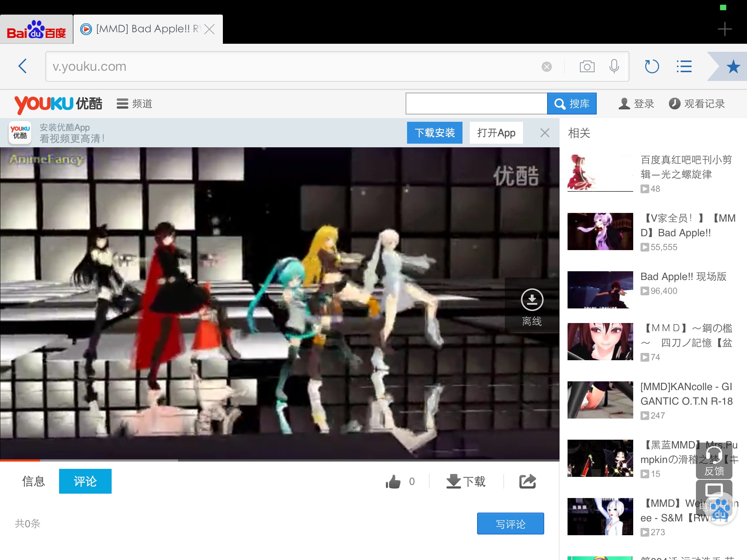Click the 打开App button

(x=496, y=133)
